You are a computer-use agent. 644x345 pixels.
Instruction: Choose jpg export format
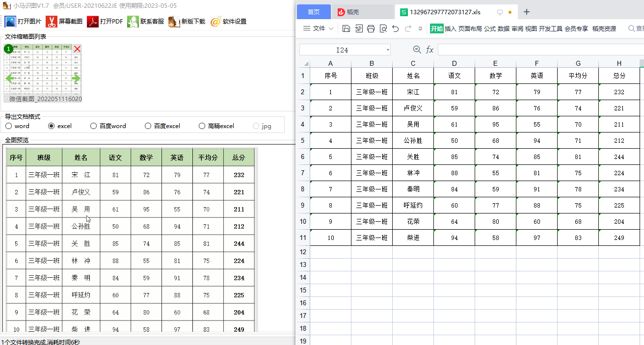(262, 126)
